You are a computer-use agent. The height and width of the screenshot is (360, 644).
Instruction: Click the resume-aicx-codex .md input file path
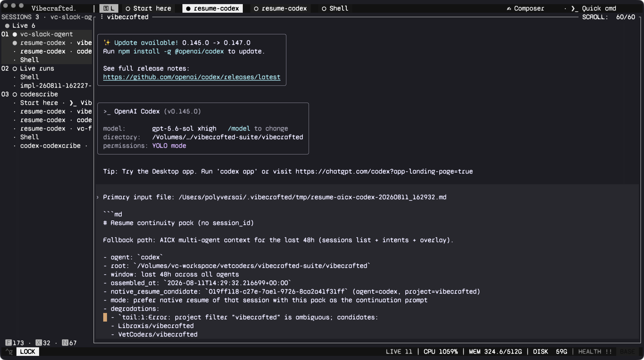click(312, 197)
